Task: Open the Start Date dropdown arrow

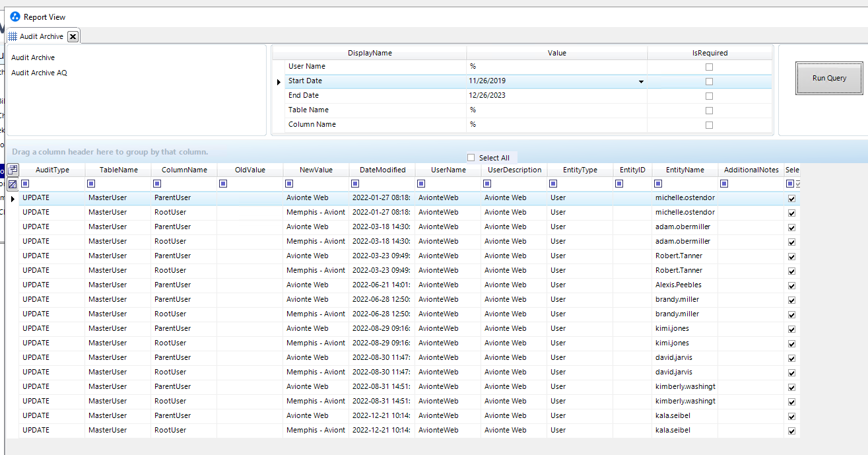Action: coord(640,81)
